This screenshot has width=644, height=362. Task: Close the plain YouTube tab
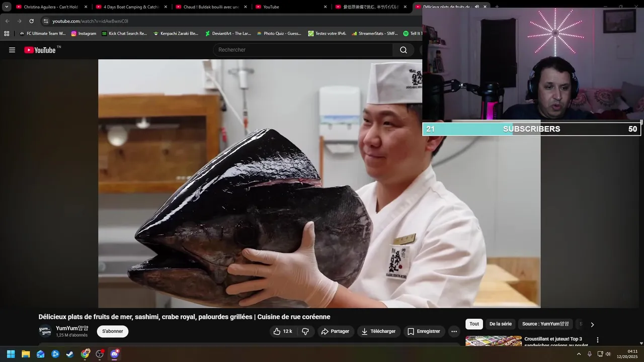326,7
